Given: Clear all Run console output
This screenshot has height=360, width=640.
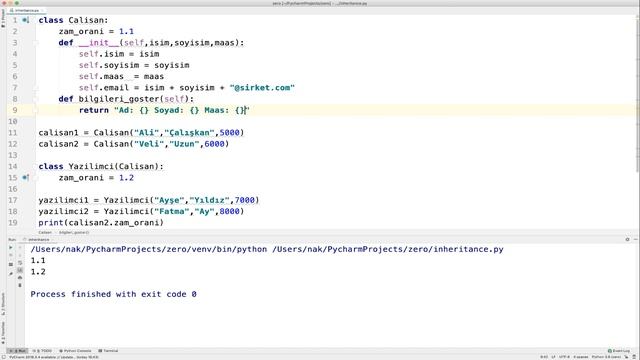Looking at the screenshot, I should [x=20, y=285].
